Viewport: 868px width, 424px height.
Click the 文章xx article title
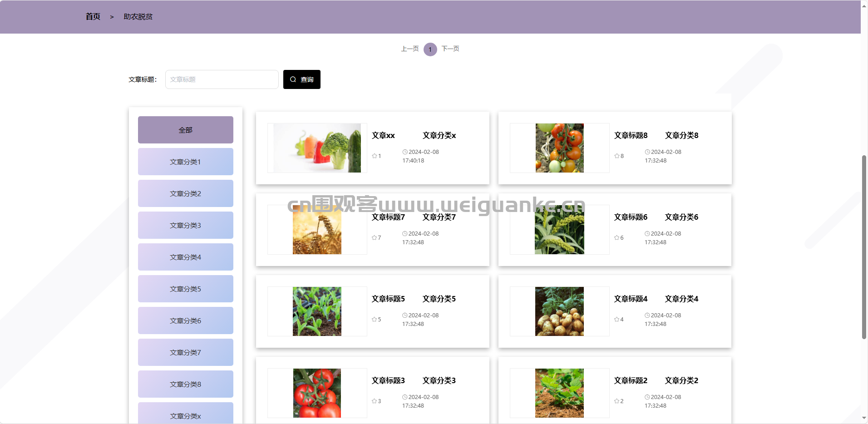point(383,135)
